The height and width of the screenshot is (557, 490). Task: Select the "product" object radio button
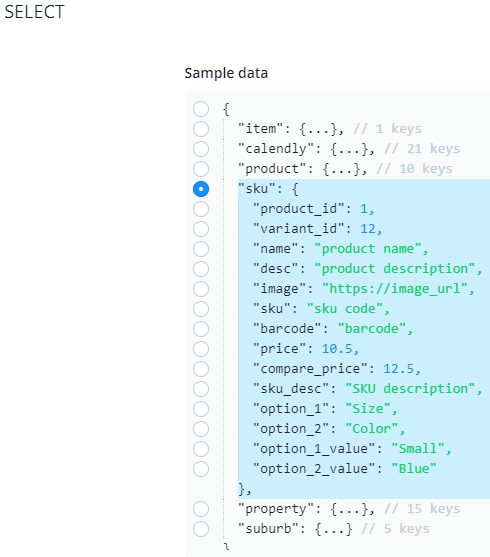[201, 169]
